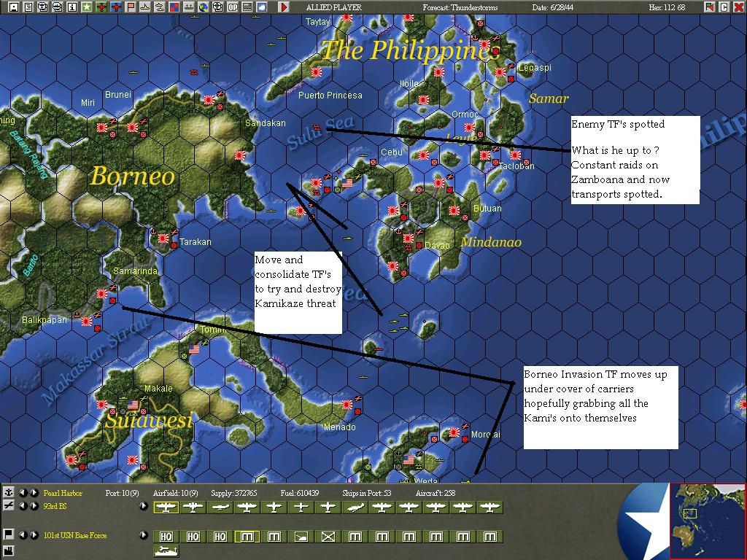This screenshot has height=560, width=747.
Task: Open the 101st USN Base Force name
Action: click(75, 535)
